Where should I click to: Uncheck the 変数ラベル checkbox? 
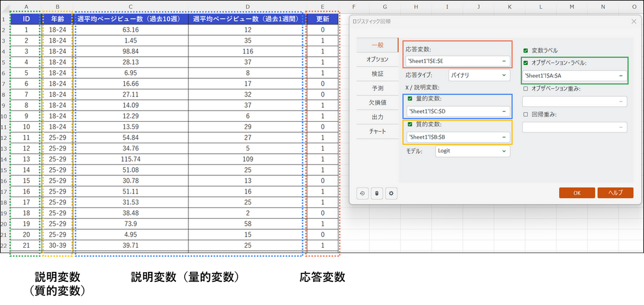526,50
